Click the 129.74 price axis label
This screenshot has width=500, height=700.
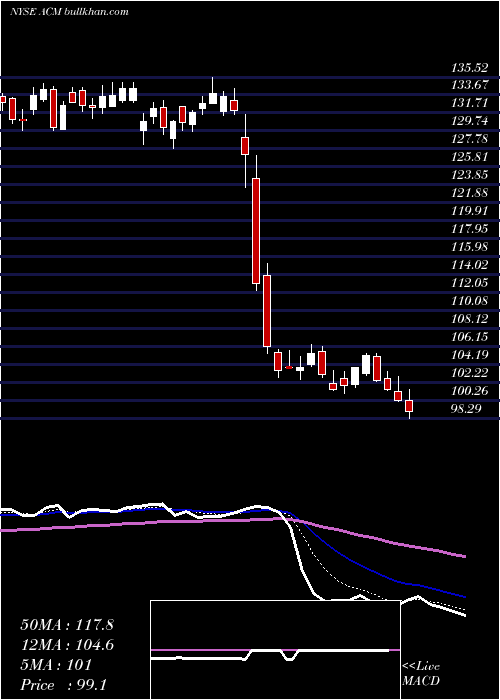tap(470, 121)
